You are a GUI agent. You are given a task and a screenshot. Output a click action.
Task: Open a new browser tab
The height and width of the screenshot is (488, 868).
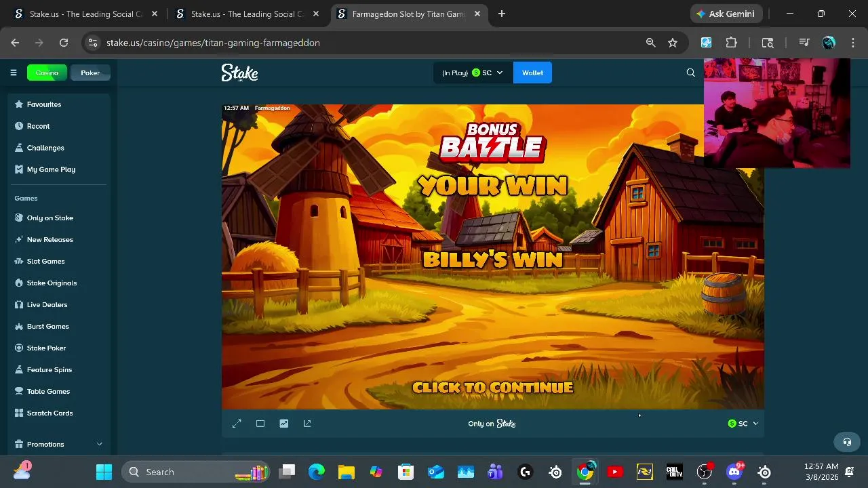[x=502, y=14]
